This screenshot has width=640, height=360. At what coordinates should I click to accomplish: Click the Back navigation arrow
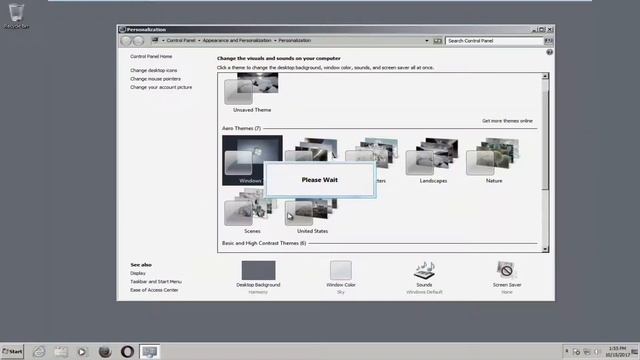click(126, 40)
